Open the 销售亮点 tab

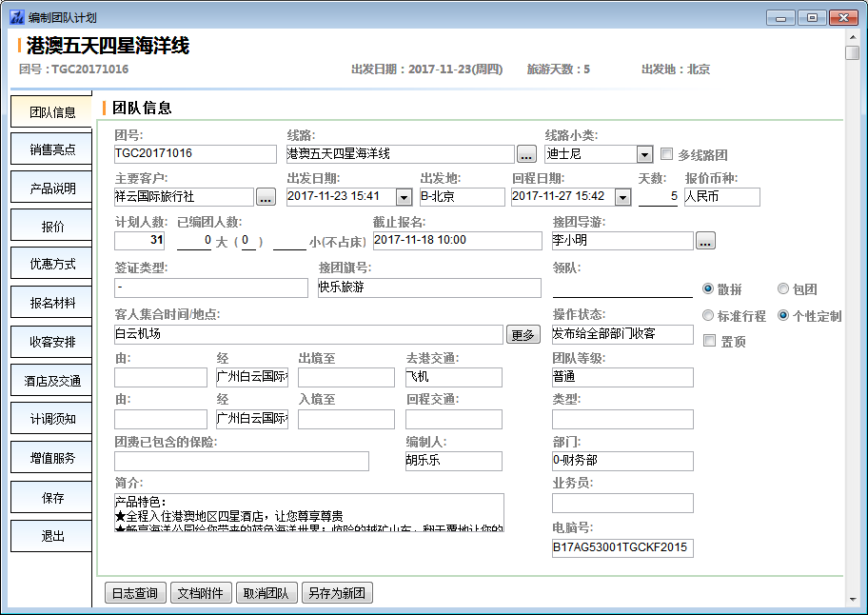pyautogui.click(x=51, y=149)
